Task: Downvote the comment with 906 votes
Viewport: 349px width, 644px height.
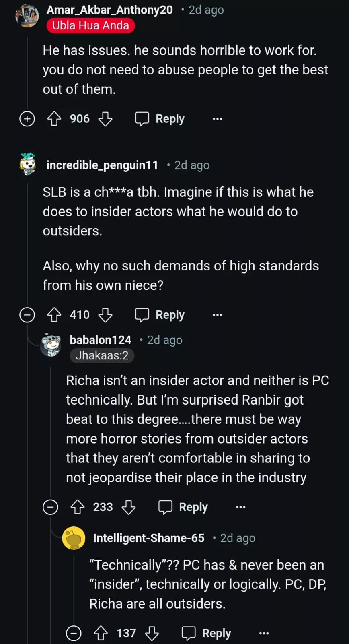Action: pos(105,119)
